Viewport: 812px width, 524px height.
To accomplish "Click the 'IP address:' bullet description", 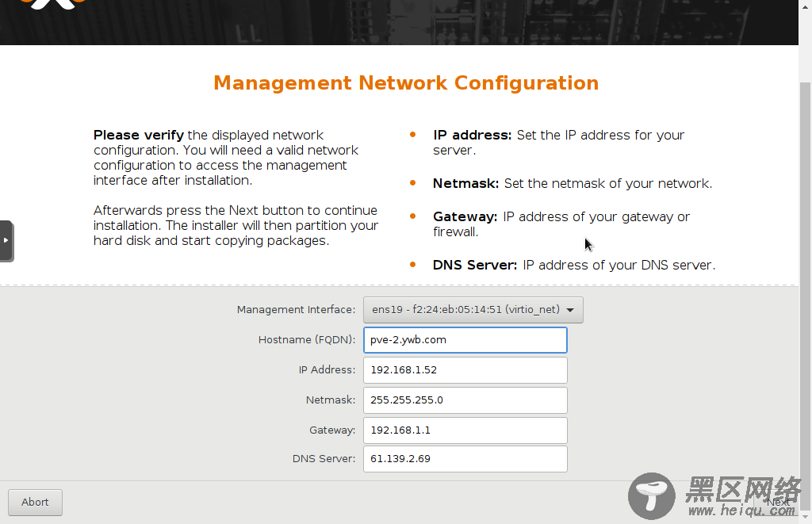I will (559, 143).
